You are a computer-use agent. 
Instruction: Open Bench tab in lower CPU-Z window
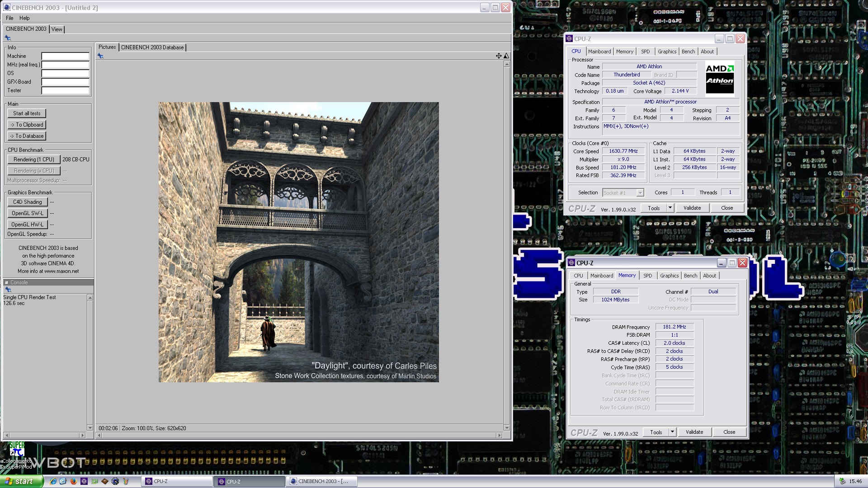[x=691, y=276]
